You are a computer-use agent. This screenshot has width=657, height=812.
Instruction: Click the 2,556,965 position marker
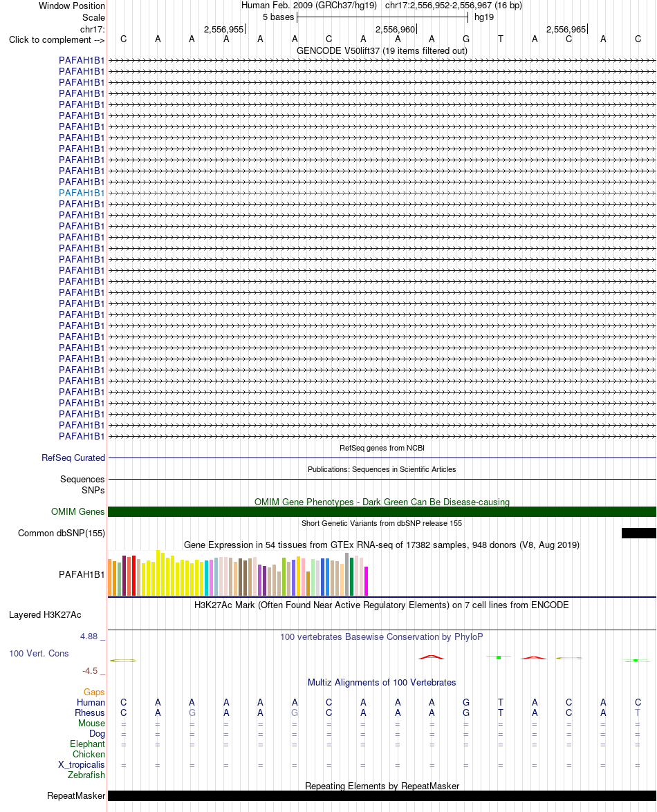tap(566, 30)
